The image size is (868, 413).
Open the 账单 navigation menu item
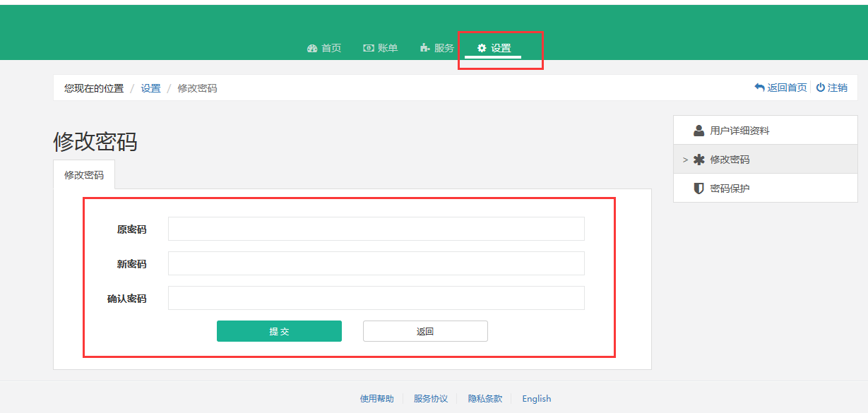tap(381, 48)
